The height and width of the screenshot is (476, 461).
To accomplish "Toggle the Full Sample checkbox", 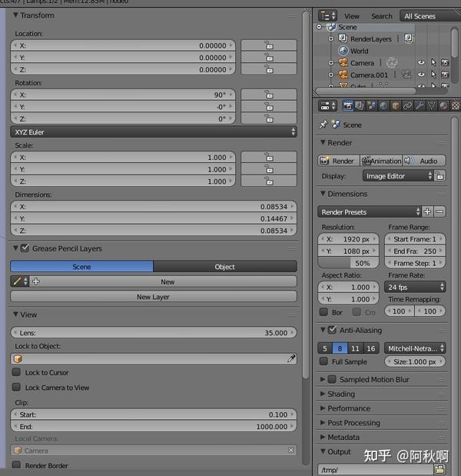I will tap(324, 361).
